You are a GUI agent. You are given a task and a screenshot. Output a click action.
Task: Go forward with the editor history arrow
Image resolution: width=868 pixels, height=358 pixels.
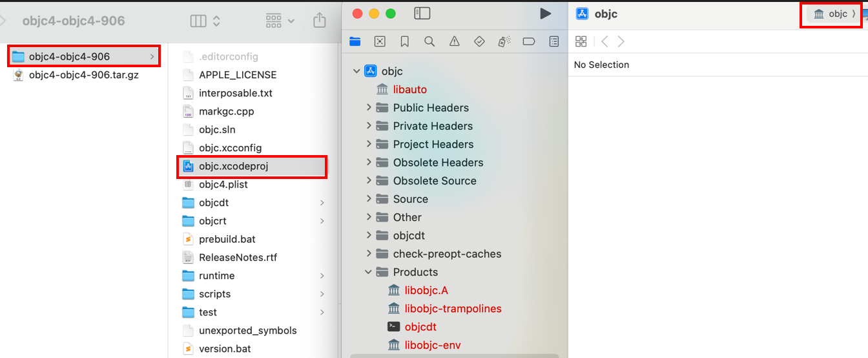pos(621,41)
